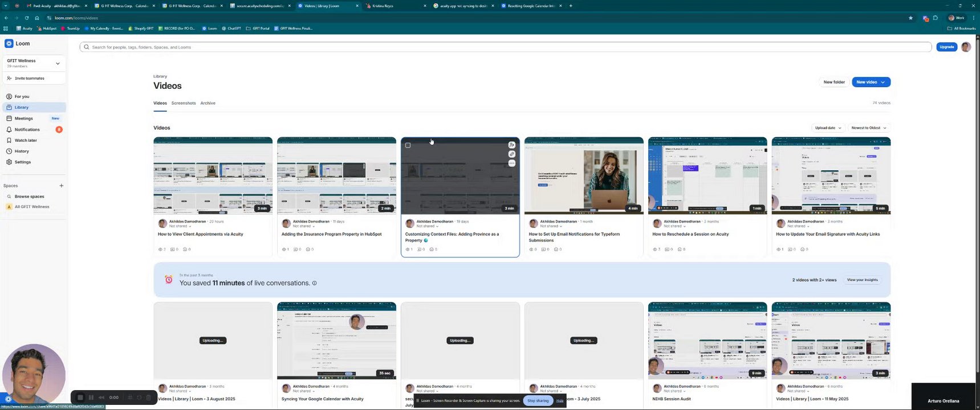This screenshot has width=980, height=410.
Task: Stop the Loom recording with the stop icon
Action: coord(80,397)
